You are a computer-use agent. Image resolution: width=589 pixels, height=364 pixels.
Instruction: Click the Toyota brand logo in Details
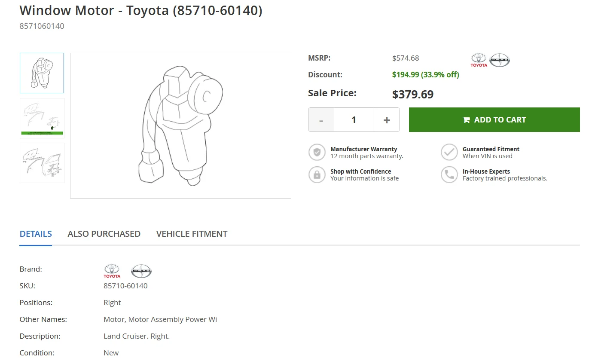pyautogui.click(x=112, y=271)
